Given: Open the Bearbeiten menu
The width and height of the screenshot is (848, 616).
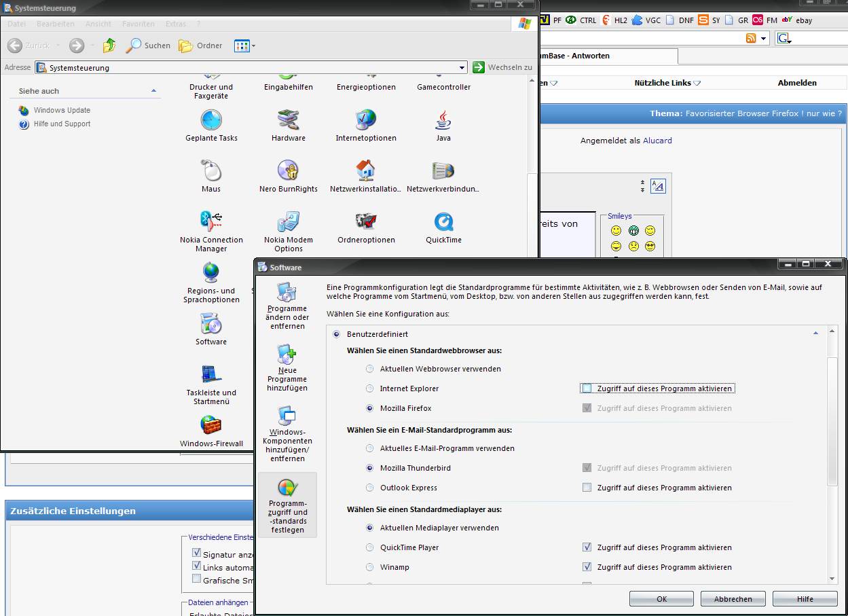Looking at the screenshot, I should [x=56, y=24].
